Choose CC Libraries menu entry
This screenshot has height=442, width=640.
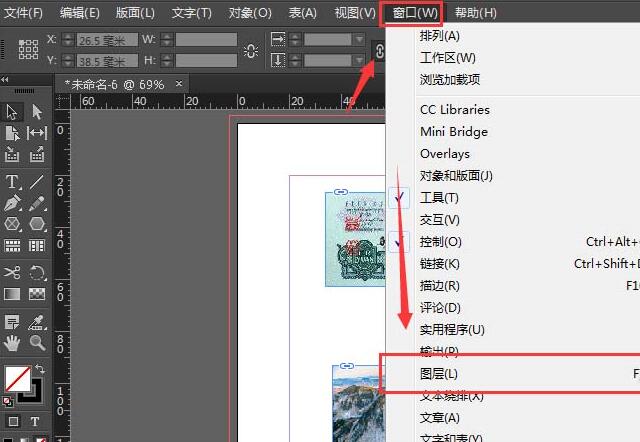[x=513, y=109]
